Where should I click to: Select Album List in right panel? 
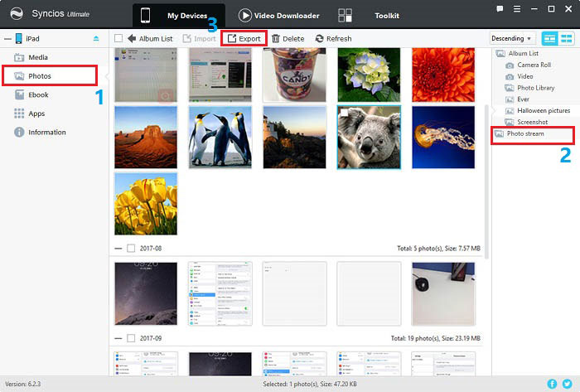(x=517, y=53)
